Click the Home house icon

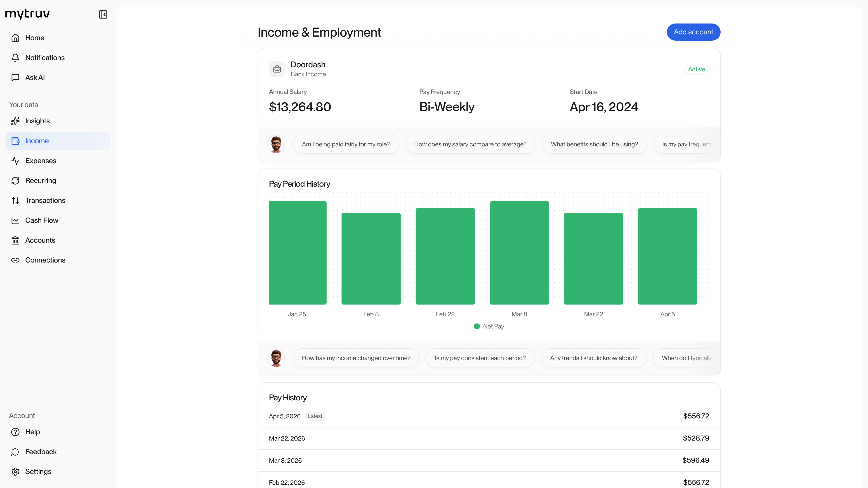coord(15,38)
